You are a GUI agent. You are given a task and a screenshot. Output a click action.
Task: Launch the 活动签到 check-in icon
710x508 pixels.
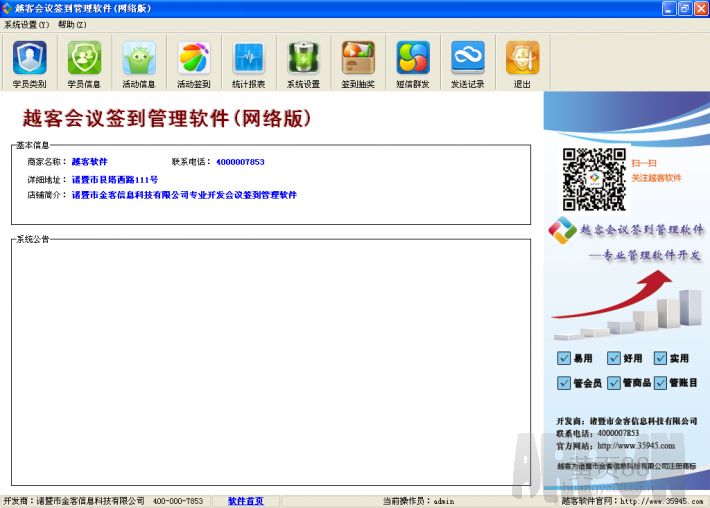pos(194,58)
